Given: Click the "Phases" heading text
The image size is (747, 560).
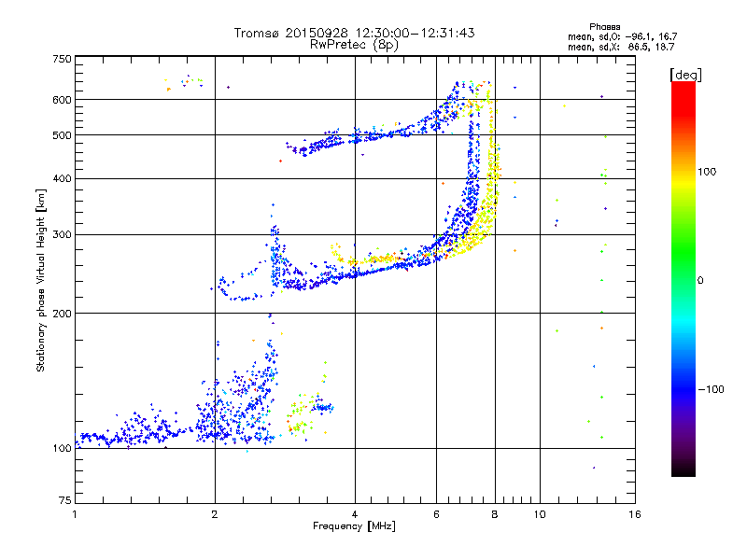Looking at the screenshot, I should click(x=604, y=27).
